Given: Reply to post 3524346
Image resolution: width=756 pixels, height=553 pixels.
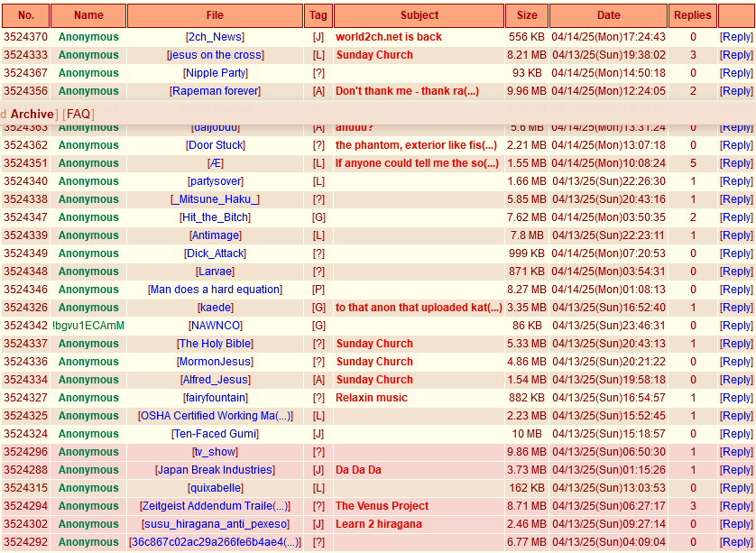Looking at the screenshot, I should click(x=736, y=290).
